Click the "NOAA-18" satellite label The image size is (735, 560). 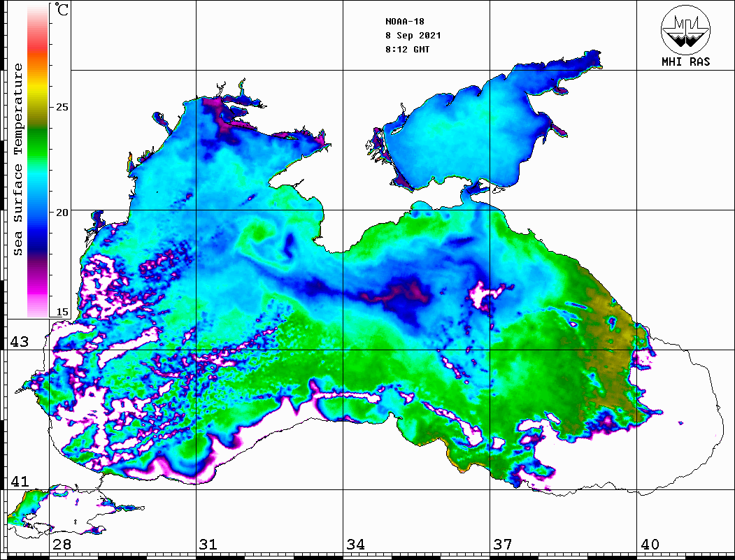(x=404, y=22)
